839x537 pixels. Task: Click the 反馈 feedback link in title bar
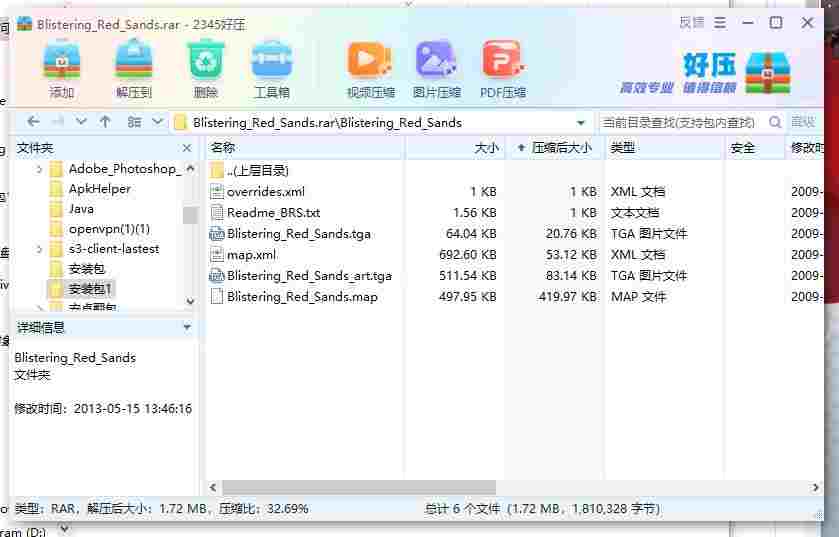click(692, 22)
